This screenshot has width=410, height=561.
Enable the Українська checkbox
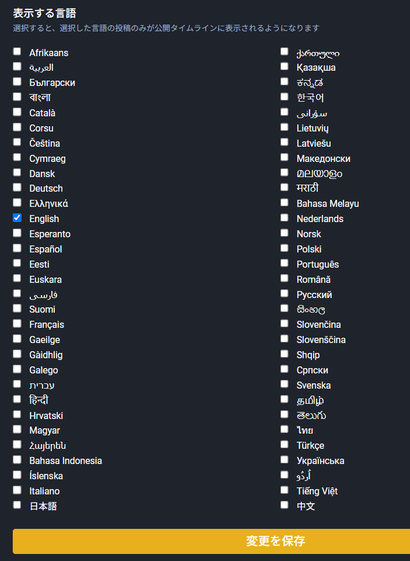point(284,459)
